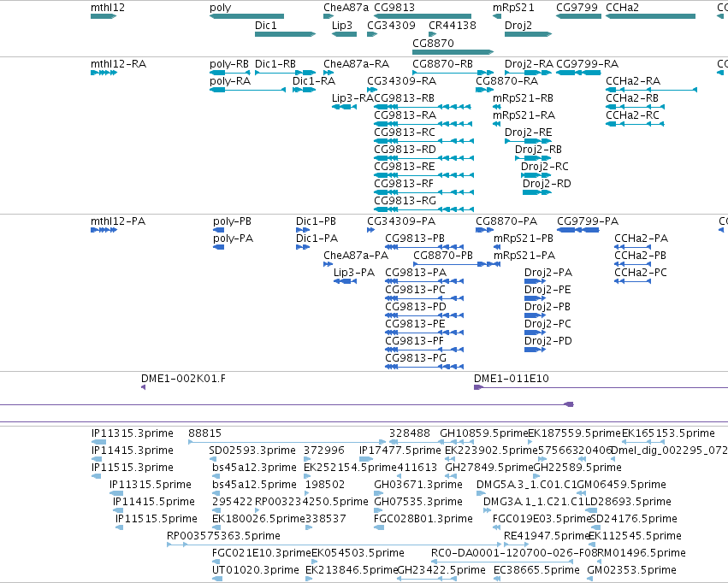Select the Droj2-RE transcript label
Image resolution: width=728 pixels, height=583 pixels.
coord(529,132)
